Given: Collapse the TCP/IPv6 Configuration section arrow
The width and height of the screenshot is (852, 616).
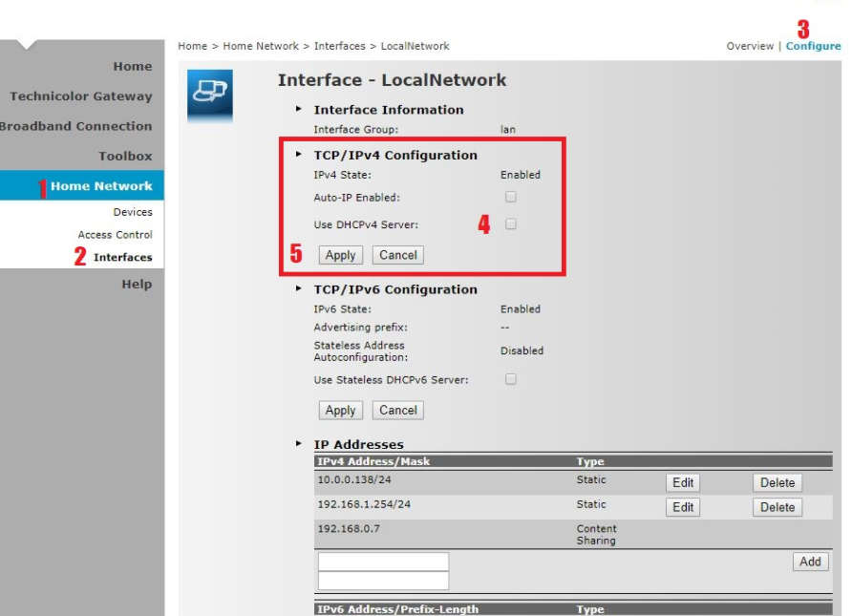Looking at the screenshot, I should 300,289.
